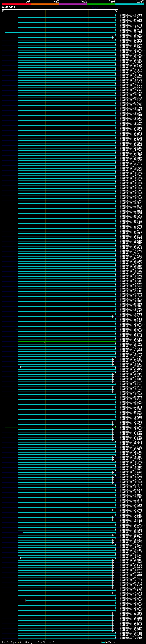Select hit UniRef100_C5XJZ0

pos(131,80)
